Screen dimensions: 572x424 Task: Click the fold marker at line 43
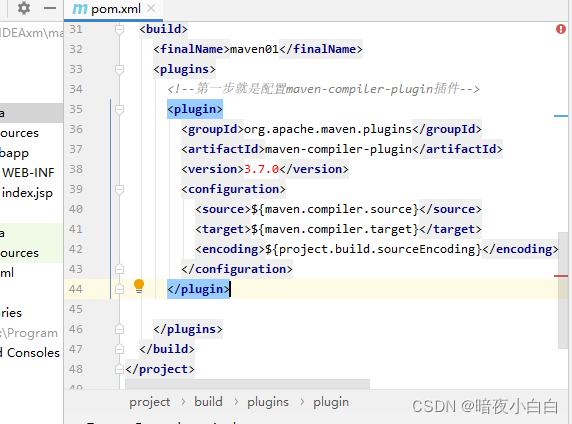(x=119, y=269)
